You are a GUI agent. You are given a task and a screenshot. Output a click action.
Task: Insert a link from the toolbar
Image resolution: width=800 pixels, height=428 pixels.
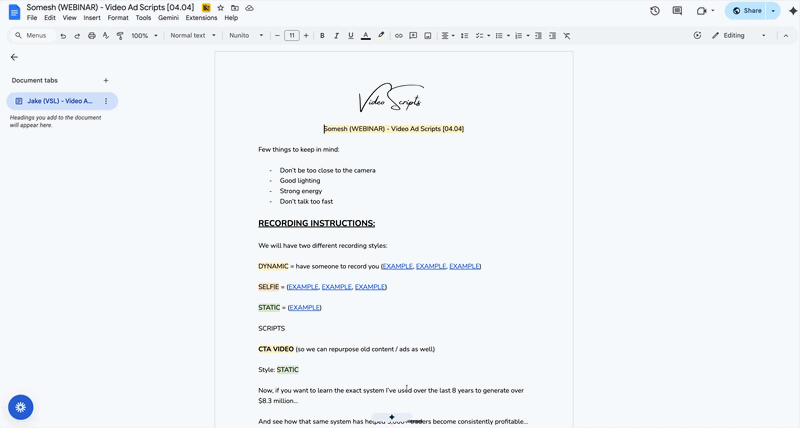[x=398, y=36]
